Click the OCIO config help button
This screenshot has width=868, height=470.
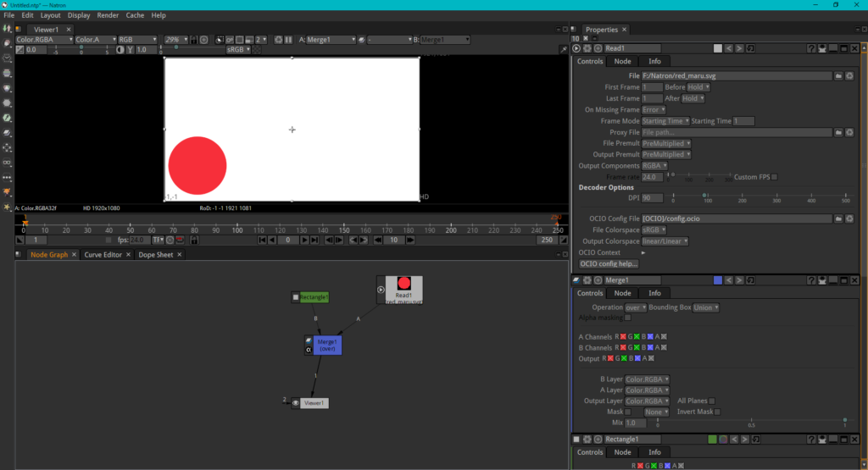pyautogui.click(x=609, y=263)
